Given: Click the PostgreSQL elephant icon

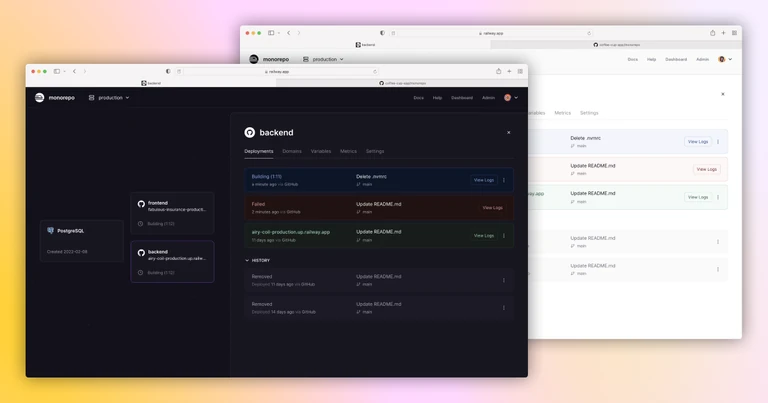Looking at the screenshot, I should [50, 231].
